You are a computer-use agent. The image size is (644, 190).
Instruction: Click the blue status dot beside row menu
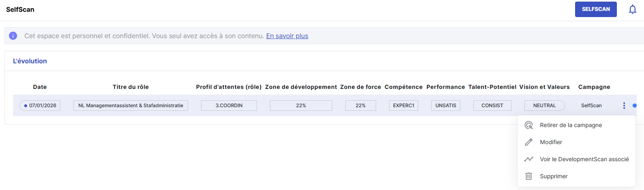click(x=635, y=106)
